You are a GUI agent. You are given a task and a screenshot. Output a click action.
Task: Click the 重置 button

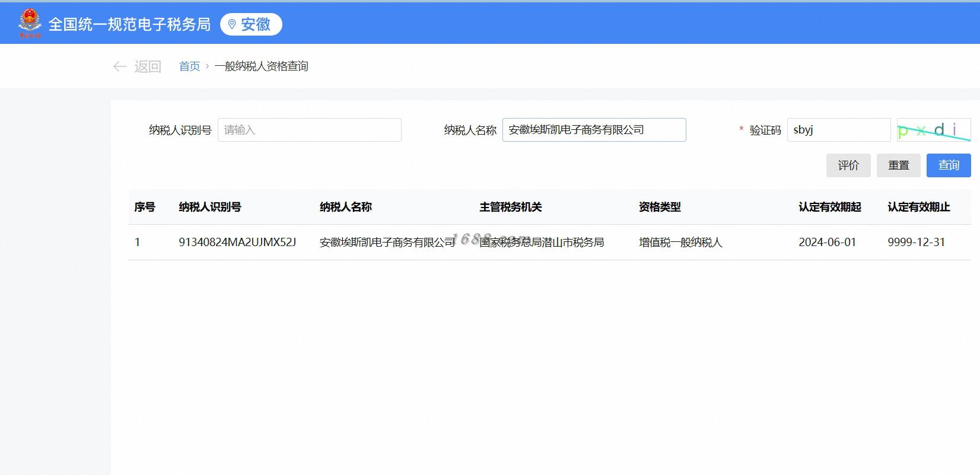[899, 165]
